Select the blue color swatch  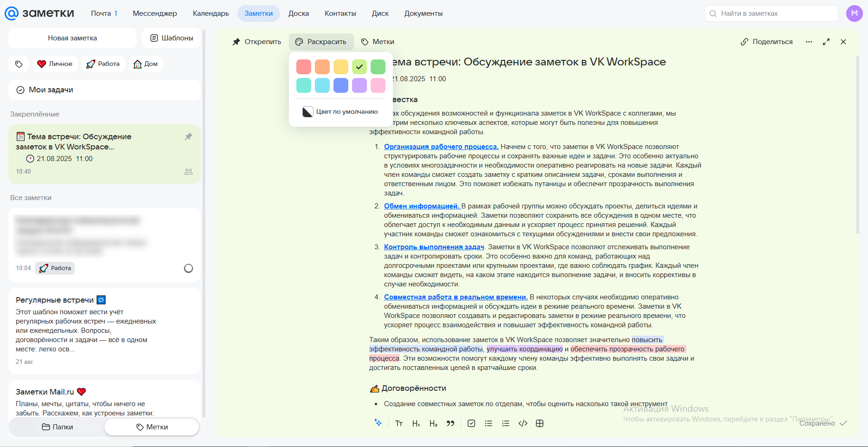coord(340,85)
